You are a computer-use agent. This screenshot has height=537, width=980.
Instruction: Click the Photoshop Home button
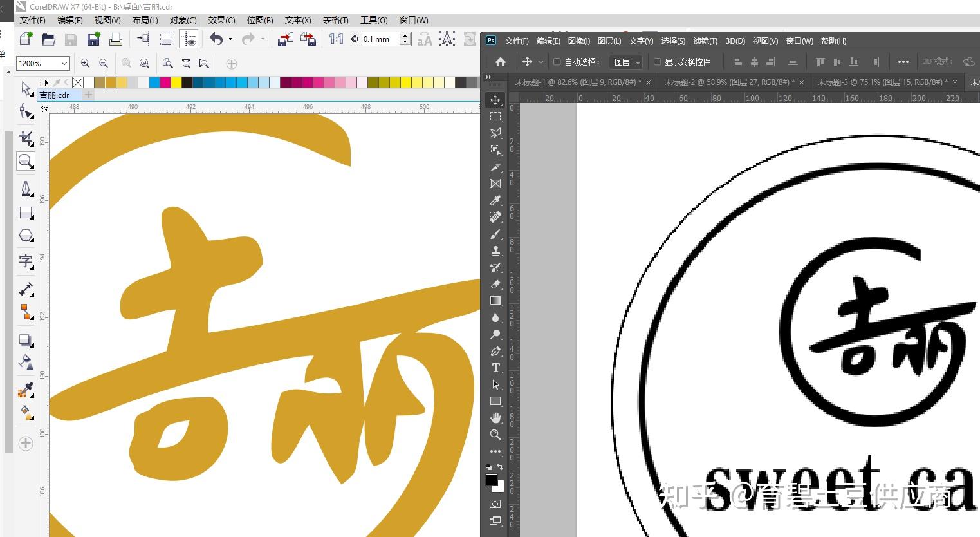(501, 62)
